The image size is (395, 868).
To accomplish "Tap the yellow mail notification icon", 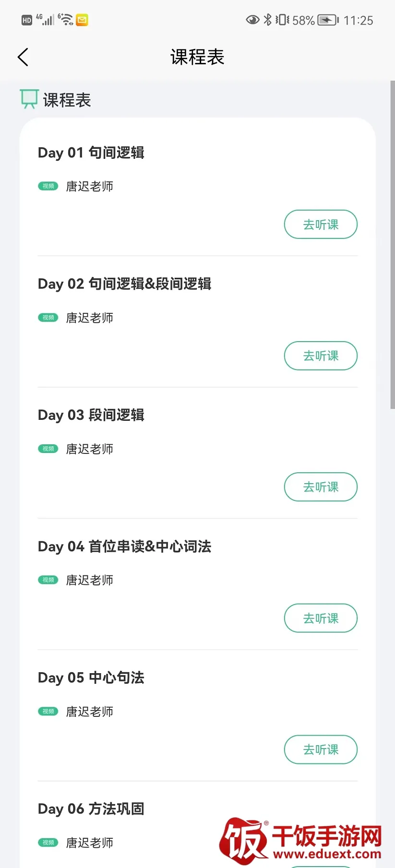I will (x=82, y=20).
